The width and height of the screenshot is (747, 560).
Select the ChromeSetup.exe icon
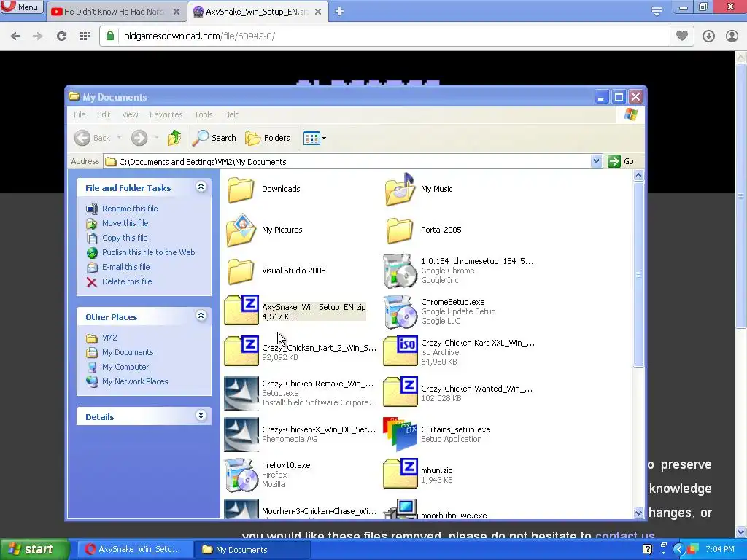pyautogui.click(x=400, y=311)
